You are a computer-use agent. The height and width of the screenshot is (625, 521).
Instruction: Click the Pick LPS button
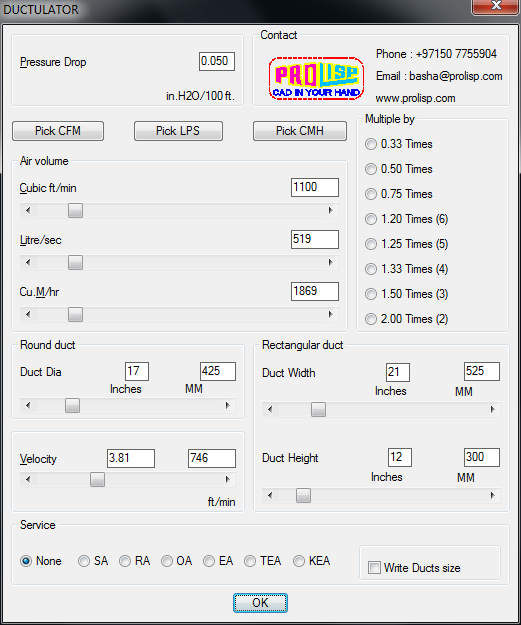(x=178, y=131)
